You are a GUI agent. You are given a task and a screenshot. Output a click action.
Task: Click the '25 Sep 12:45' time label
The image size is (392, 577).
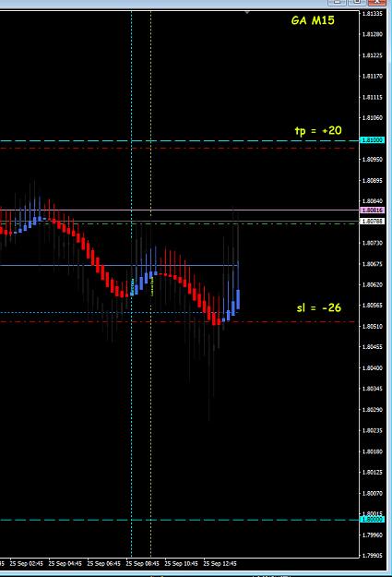click(220, 564)
